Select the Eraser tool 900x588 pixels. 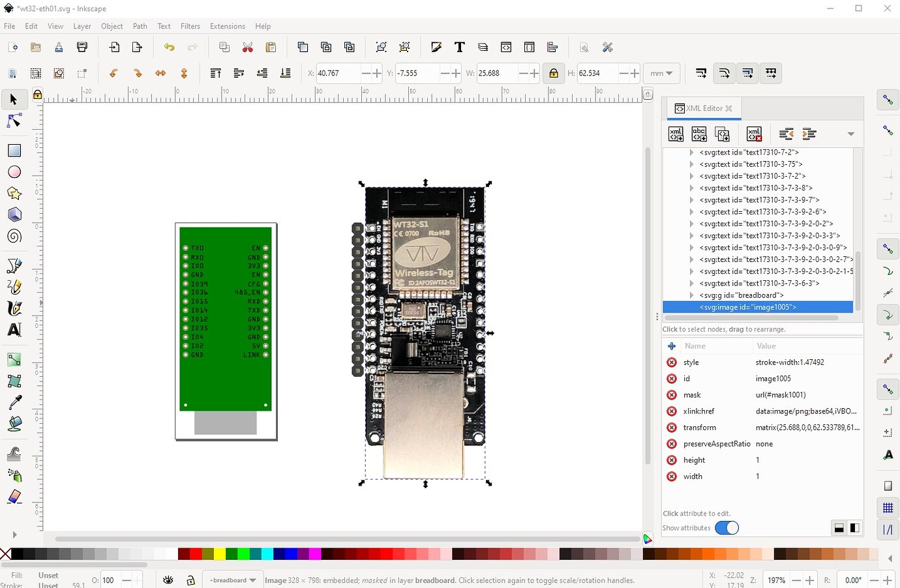[14, 497]
